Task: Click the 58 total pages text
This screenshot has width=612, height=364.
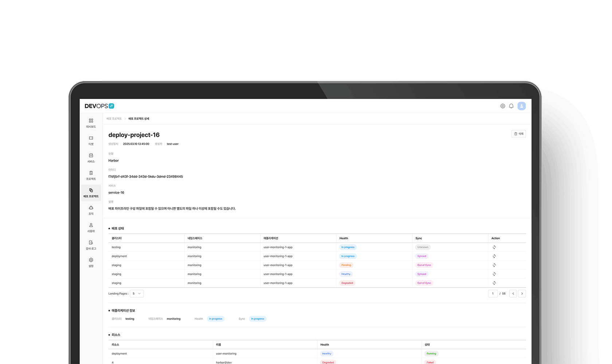Action: [x=504, y=294]
